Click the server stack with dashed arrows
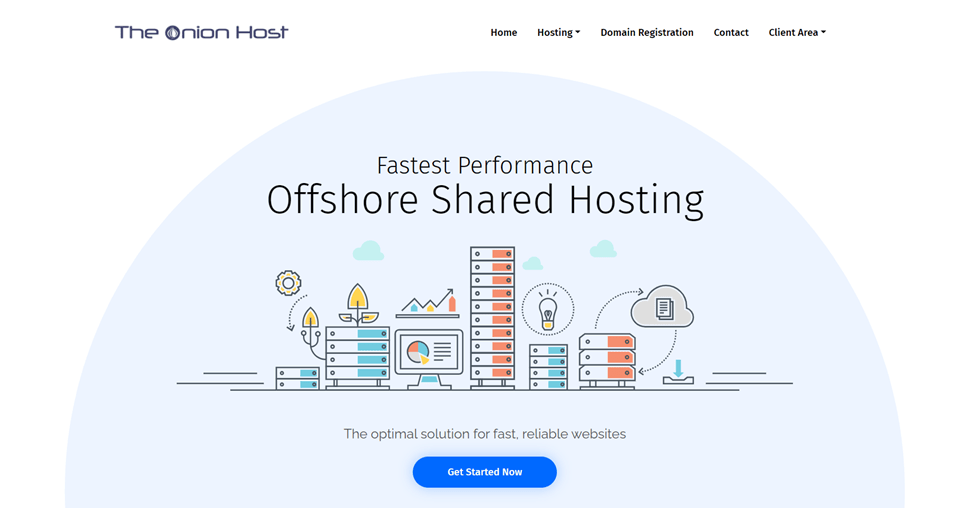 point(607,358)
